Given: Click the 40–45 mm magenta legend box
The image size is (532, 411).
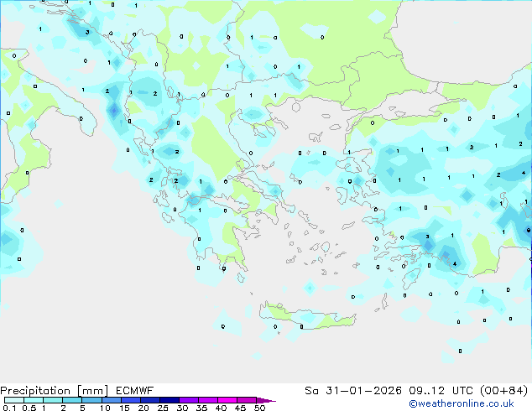Looking at the screenshot, I should coord(227,400).
